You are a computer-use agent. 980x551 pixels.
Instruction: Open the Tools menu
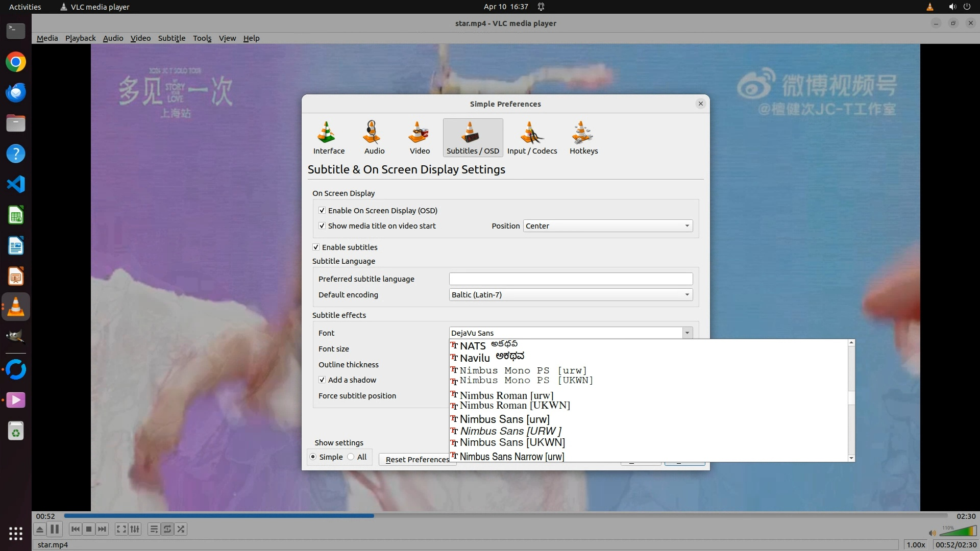pos(202,38)
